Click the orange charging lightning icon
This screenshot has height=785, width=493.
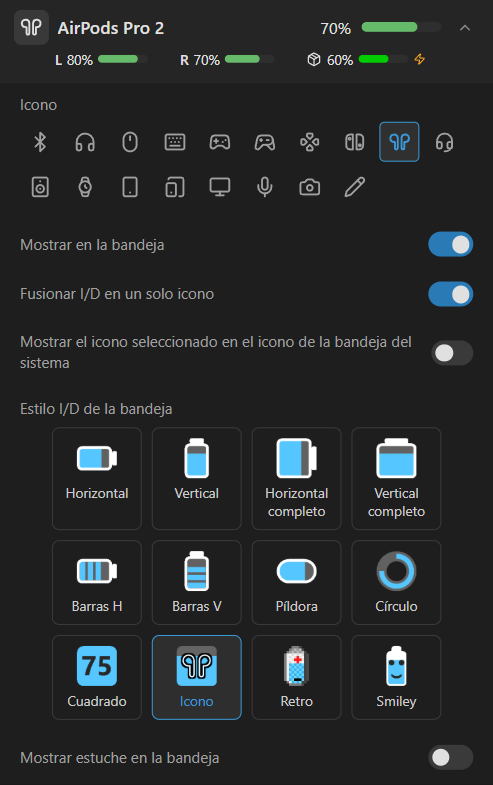419,60
